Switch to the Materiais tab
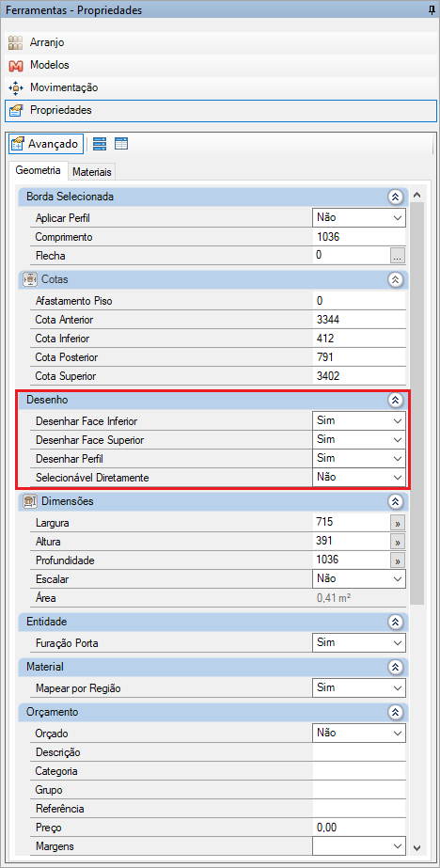440x868 pixels. [x=92, y=172]
